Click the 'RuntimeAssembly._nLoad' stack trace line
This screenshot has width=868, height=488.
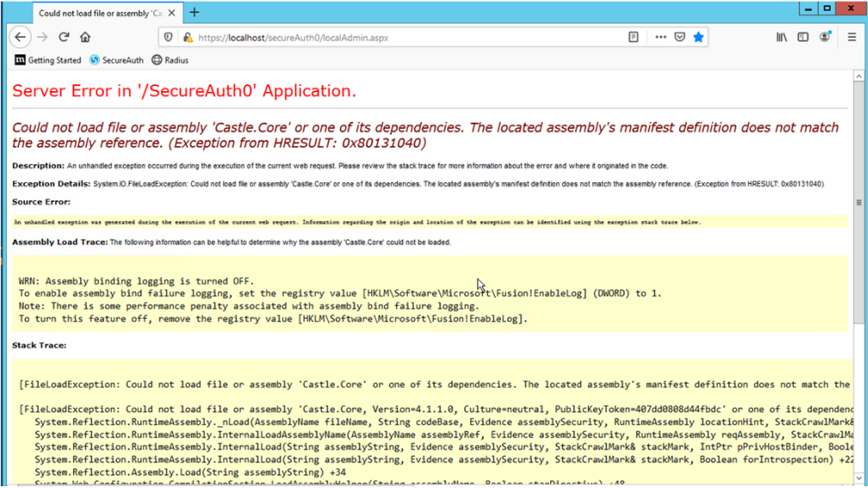pyautogui.click(x=443, y=422)
